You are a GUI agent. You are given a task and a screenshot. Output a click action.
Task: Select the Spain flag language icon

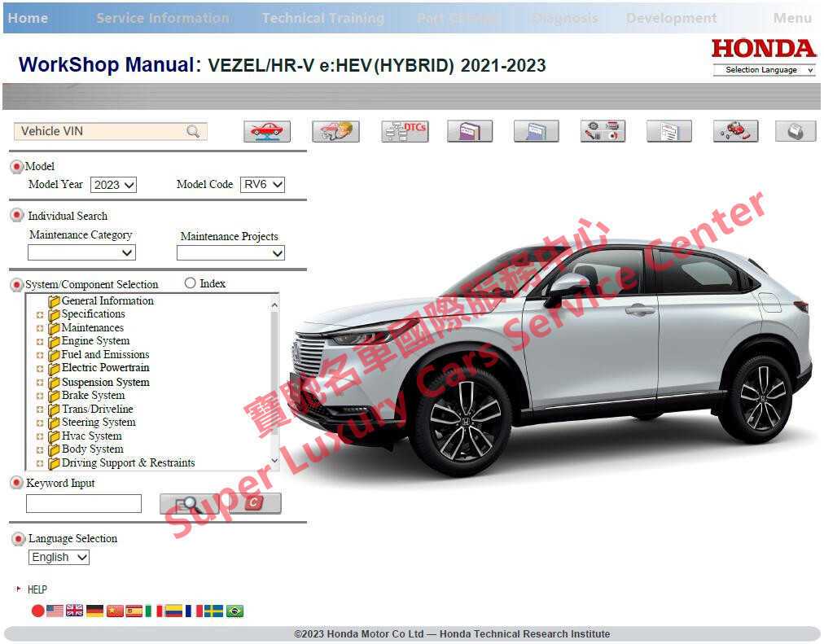tap(134, 611)
